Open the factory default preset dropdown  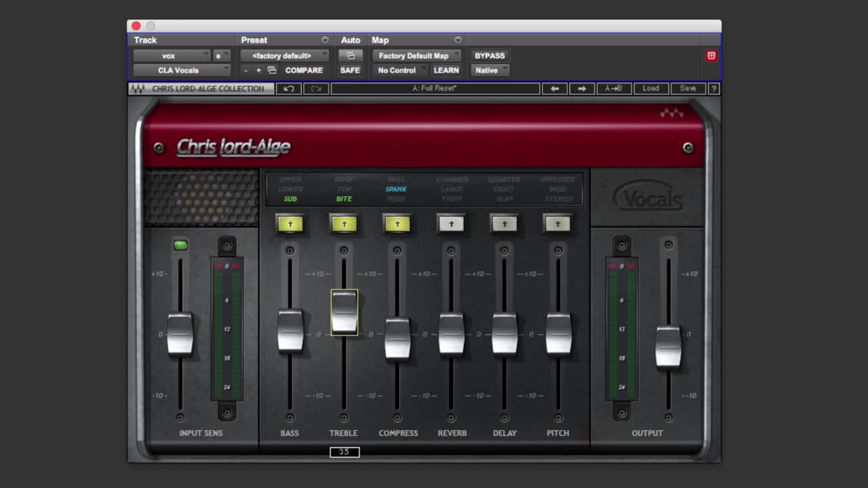[x=284, y=56]
